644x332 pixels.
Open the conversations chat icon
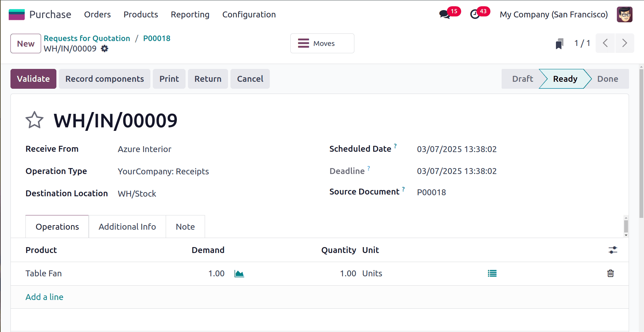click(x=445, y=14)
